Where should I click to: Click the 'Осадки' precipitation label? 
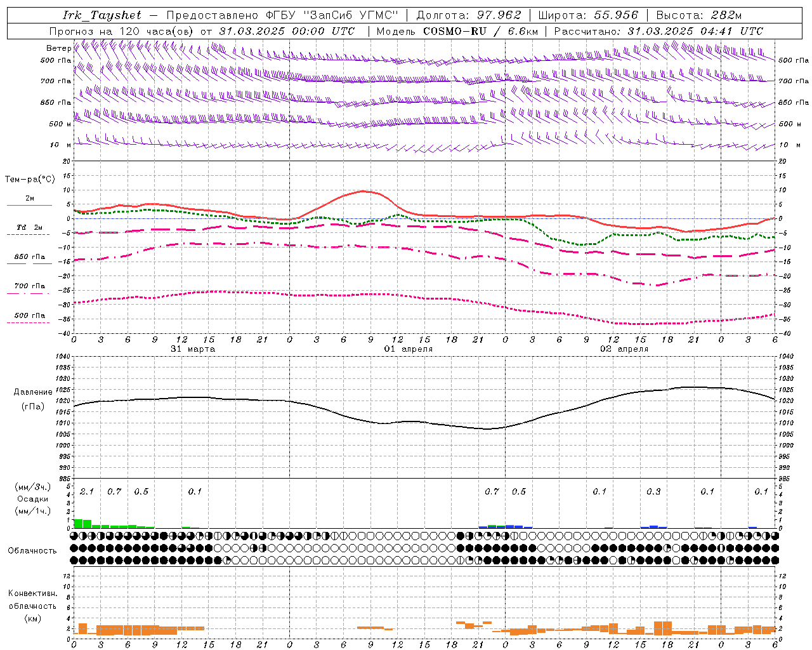pos(33,499)
